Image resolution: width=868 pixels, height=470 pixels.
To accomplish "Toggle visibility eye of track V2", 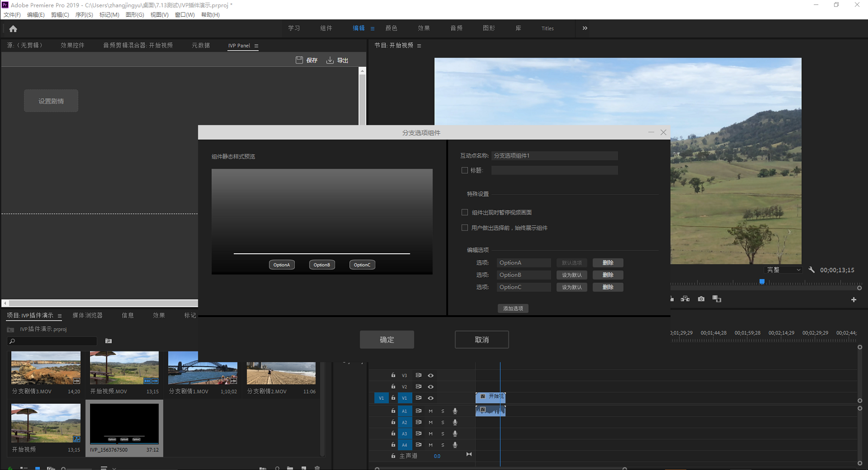I will pyautogui.click(x=431, y=387).
